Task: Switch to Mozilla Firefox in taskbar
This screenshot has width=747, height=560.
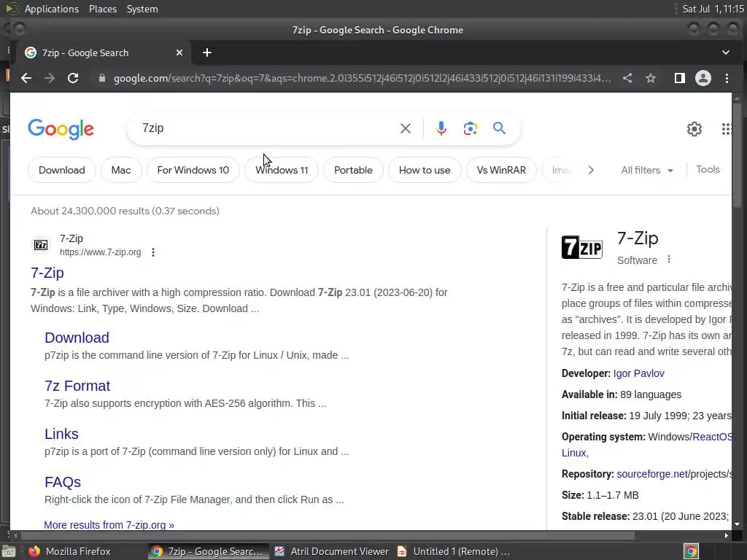Action: tap(70, 551)
